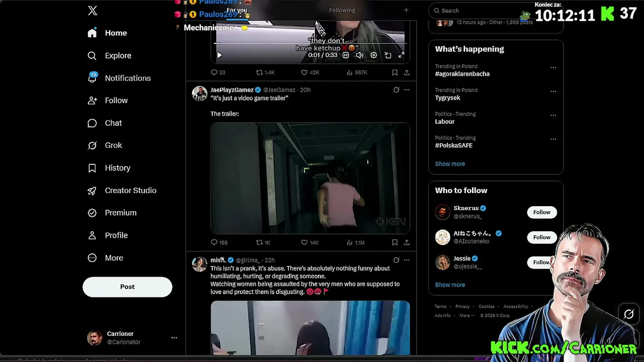Viewport: 644px width, 362px height.
Task: Go to Profile in the sidebar
Action: 108,235
